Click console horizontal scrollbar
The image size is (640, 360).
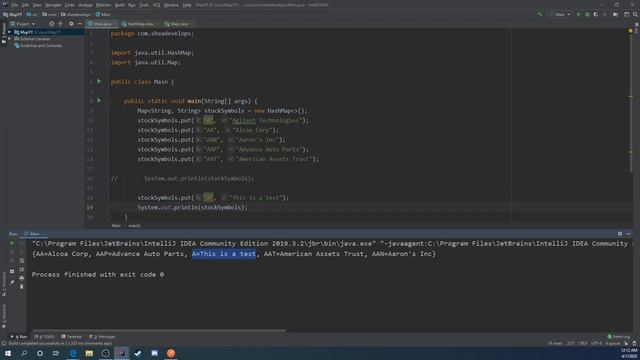click(159, 331)
